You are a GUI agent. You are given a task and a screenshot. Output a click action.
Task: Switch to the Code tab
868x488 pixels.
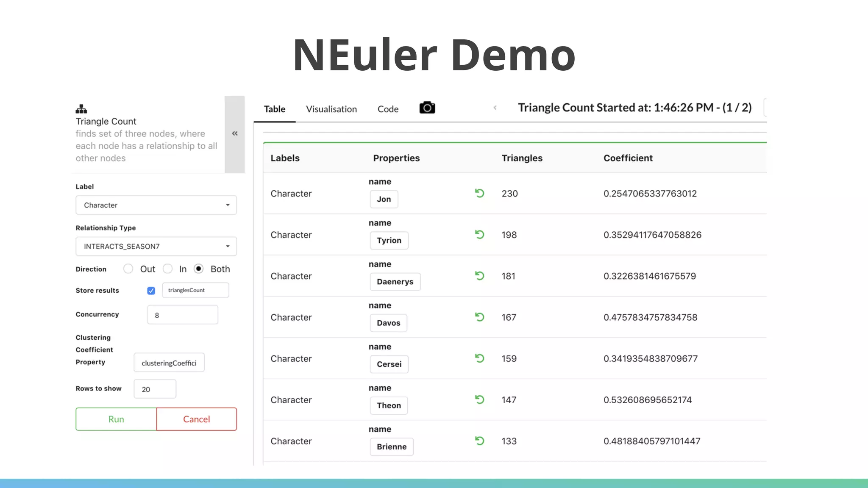(x=388, y=109)
